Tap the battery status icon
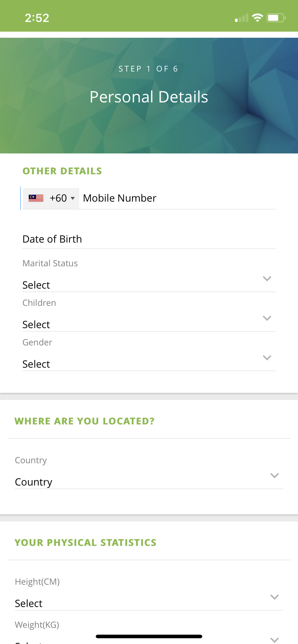The image size is (298, 644). [x=276, y=18]
